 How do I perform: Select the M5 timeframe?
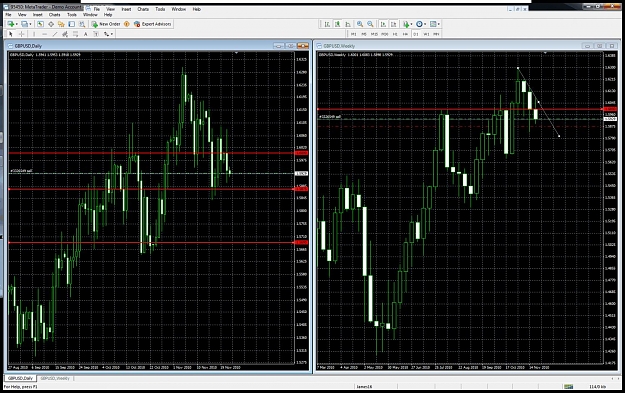coord(364,34)
